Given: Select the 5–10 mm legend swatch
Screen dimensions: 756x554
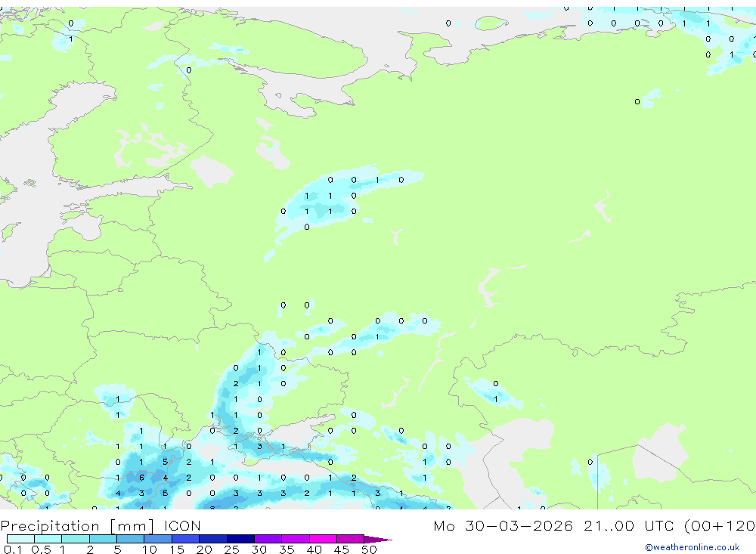Looking at the screenshot, I should 131,539.
